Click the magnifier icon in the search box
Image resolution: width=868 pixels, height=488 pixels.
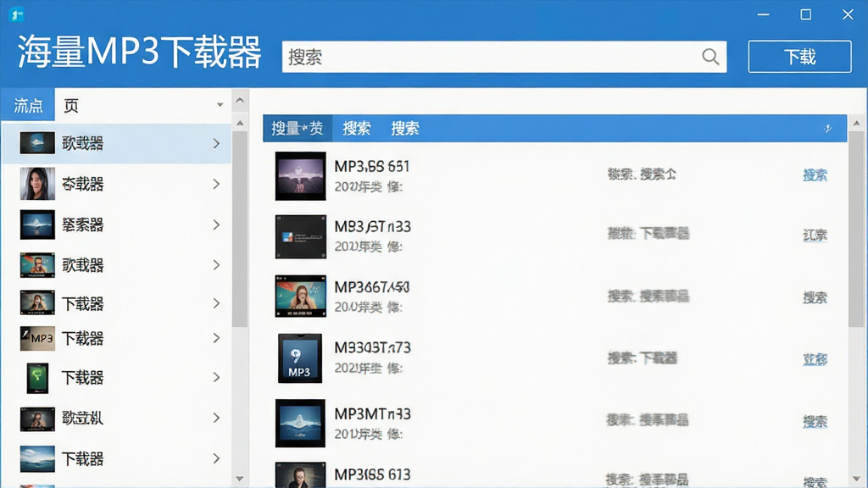coord(710,57)
